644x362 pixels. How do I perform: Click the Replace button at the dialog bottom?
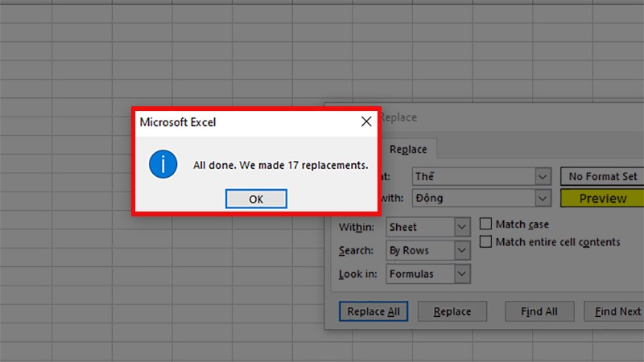452,311
